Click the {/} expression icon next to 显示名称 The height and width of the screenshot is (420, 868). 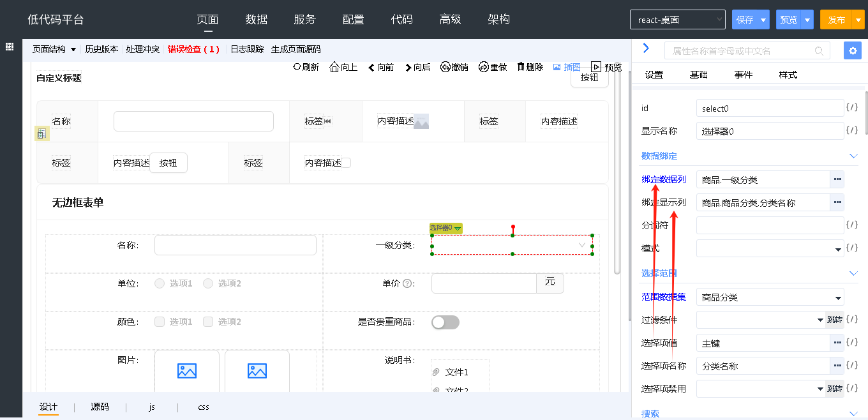pyautogui.click(x=852, y=130)
